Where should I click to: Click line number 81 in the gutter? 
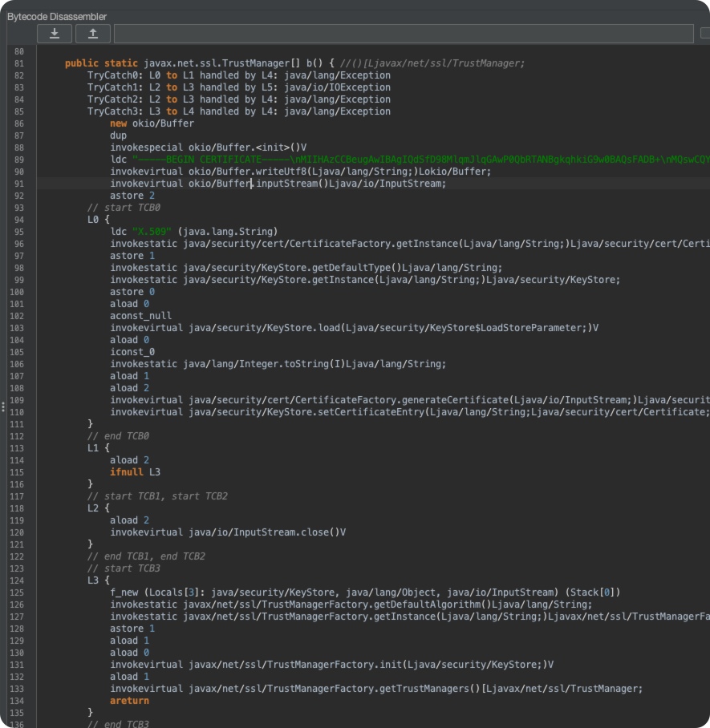(x=19, y=63)
